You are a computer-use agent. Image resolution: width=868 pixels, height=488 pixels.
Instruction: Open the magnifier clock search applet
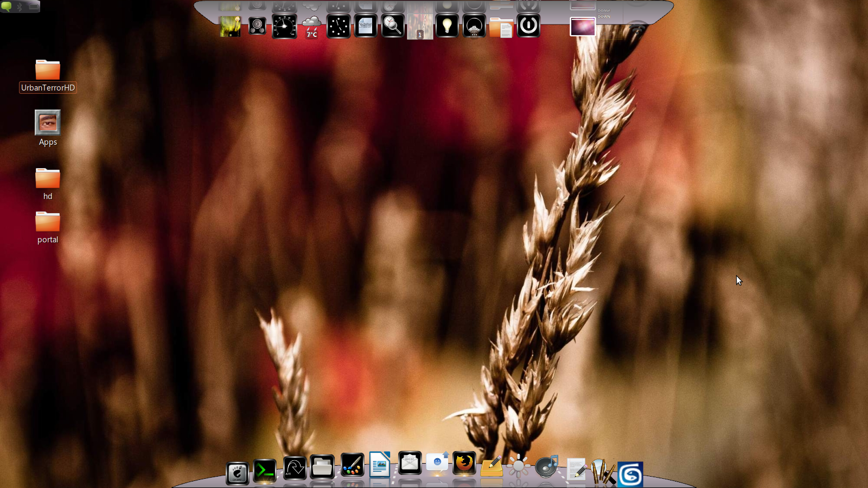click(392, 25)
